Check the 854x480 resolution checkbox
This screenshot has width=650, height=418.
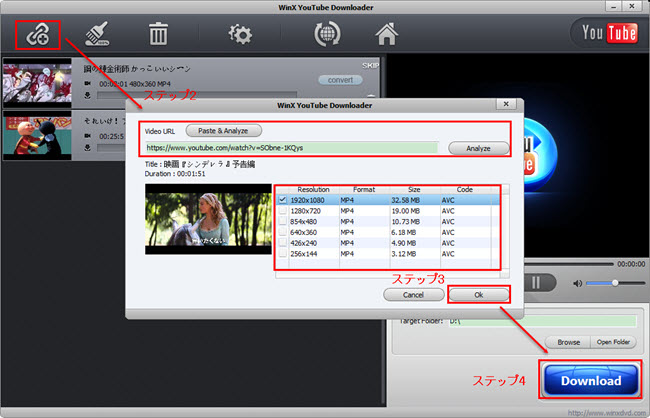click(283, 221)
